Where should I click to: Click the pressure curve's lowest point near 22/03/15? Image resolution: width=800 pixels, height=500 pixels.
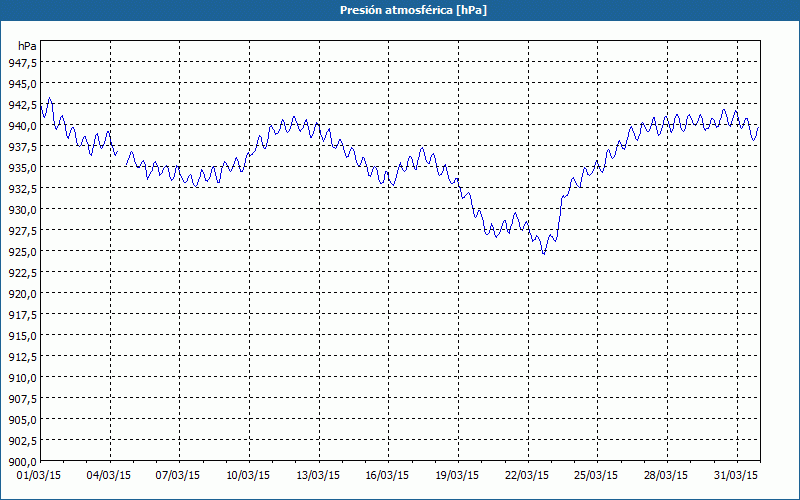[544, 254]
